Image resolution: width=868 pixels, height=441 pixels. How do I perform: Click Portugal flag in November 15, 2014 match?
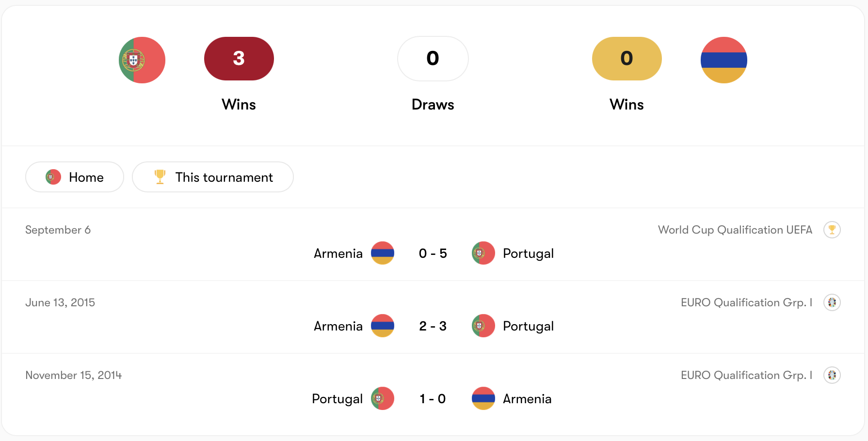[383, 398]
